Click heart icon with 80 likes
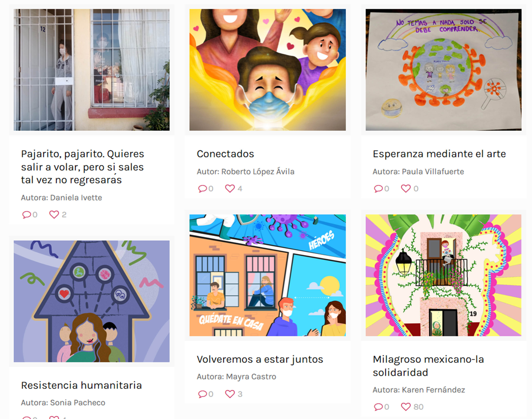532x419 pixels. click(406, 407)
